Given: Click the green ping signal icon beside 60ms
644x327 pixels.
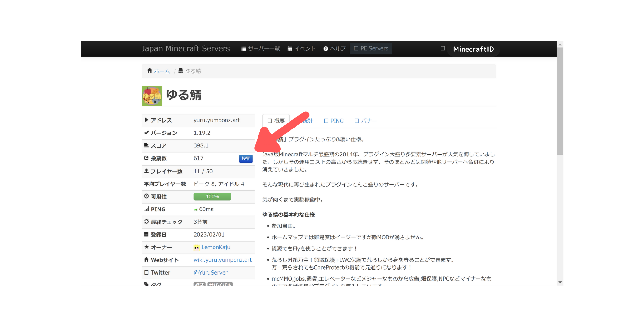Looking at the screenshot, I should 196,210.
